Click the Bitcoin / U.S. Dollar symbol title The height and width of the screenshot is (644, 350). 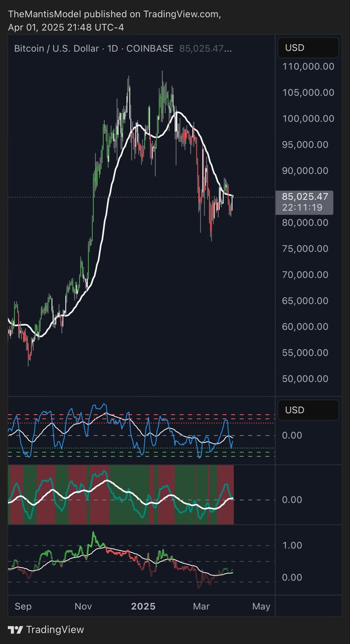click(56, 48)
